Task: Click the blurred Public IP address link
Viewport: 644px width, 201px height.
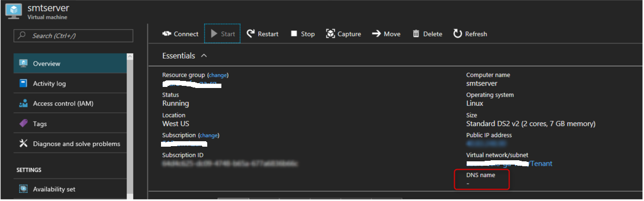Action: click(486, 143)
